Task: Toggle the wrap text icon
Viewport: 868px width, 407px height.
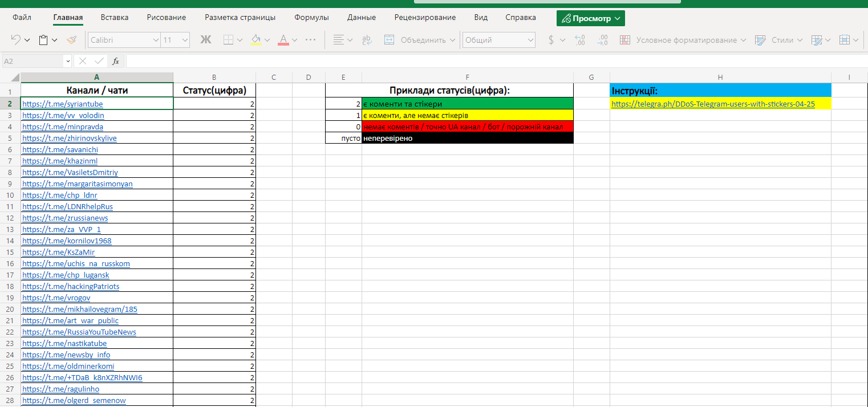Action: 367,40
